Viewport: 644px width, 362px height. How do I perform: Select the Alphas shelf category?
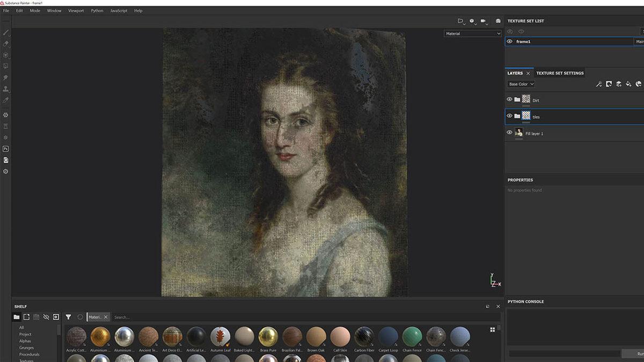coord(25,341)
